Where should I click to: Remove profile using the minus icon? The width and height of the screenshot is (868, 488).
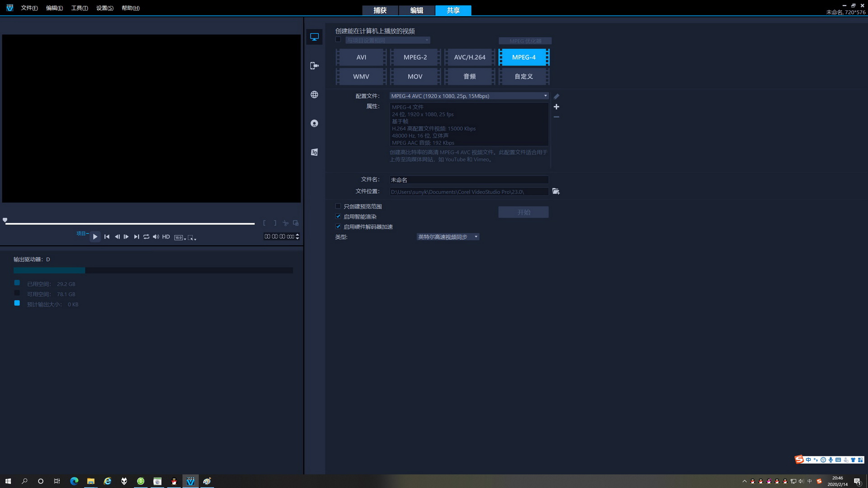coord(557,117)
